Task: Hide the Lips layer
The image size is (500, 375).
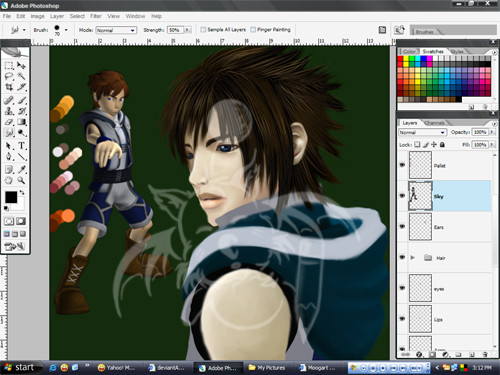Action: (402, 319)
